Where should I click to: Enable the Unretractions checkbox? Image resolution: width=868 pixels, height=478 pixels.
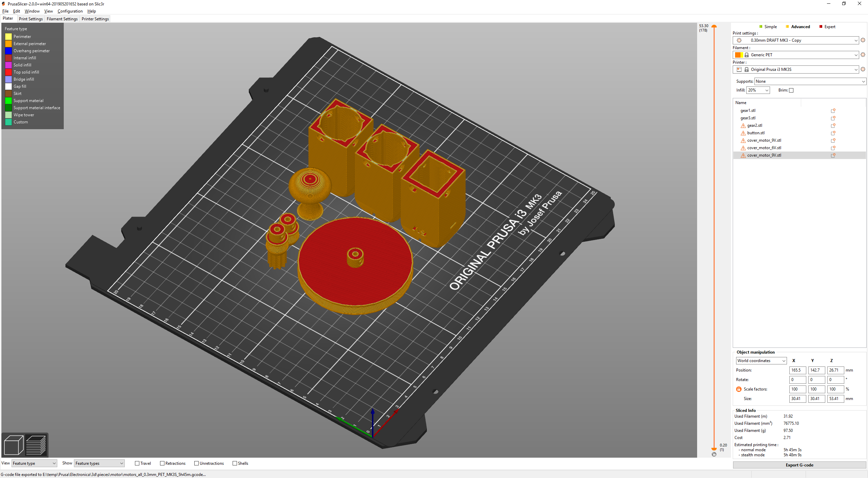pyautogui.click(x=196, y=463)
